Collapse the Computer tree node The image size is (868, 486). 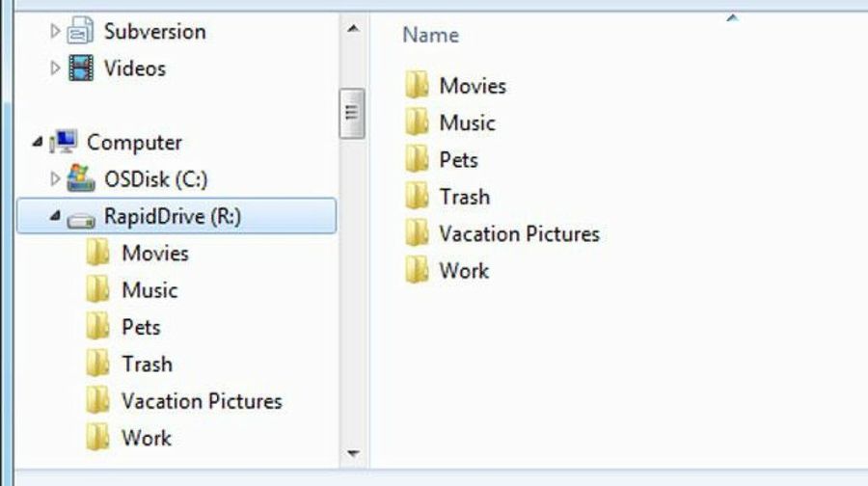37,143
